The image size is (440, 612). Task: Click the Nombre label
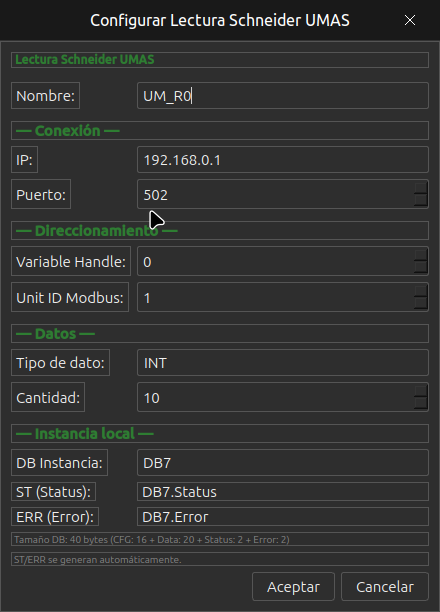point(45,96)
